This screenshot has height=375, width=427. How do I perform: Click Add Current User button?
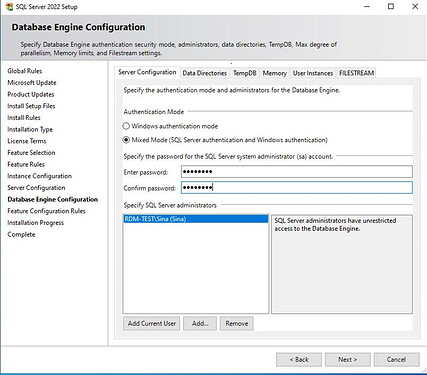(152, 324)
